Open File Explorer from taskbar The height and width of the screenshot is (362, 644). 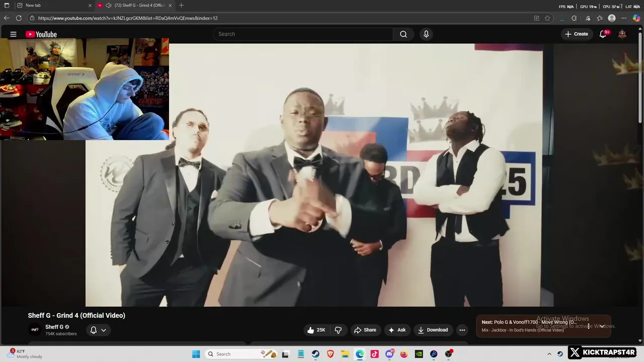[x=345, y=354]
